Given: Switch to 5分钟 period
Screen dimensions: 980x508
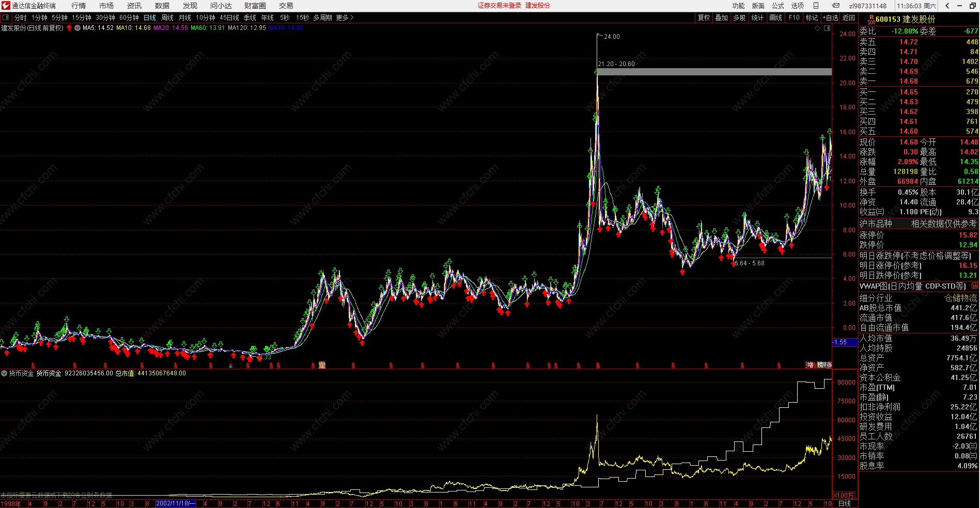Looking at the screenshot, I should tap(59, 18).
